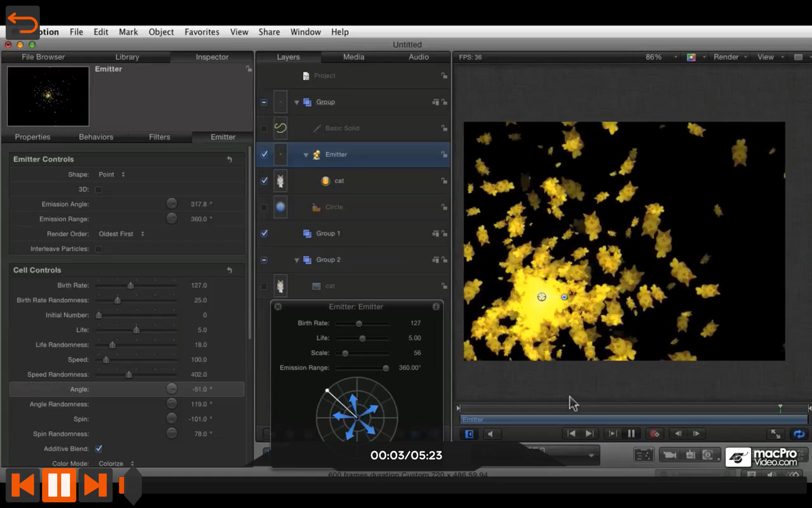
Task: Click the isolate icon on Group row
Action: point(436,102)
